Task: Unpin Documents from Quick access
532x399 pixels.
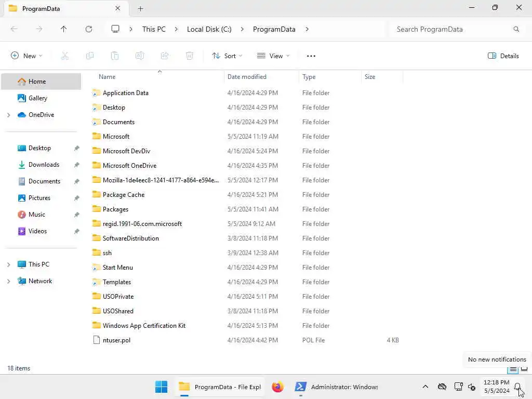Action: [x=77, y=181]
